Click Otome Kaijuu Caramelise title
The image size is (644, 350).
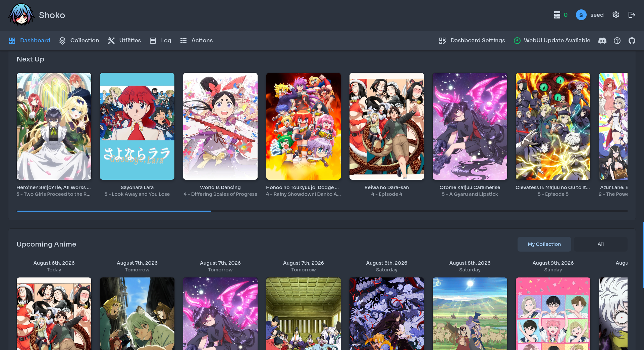point(470,187)
